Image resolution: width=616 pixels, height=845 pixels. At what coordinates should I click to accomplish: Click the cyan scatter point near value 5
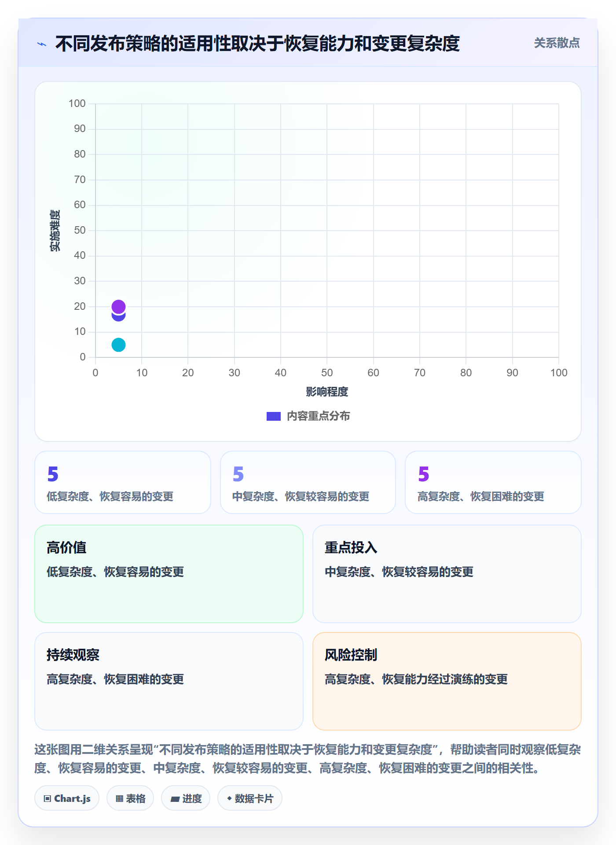118,345
